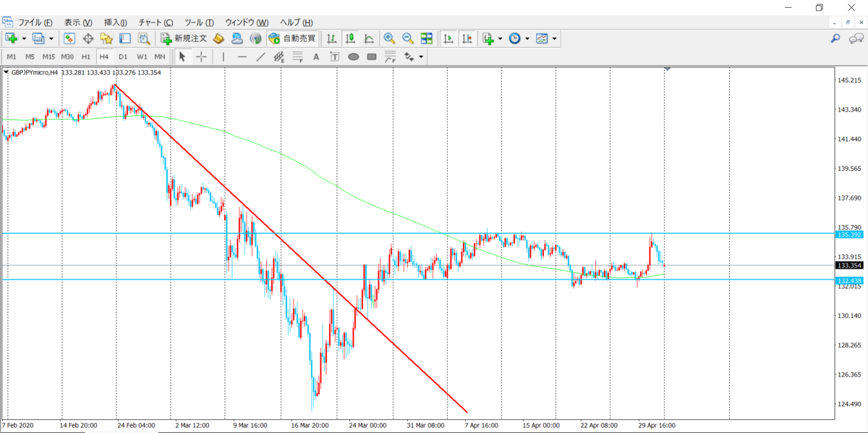Toggle 自動売買 auto trading
The image size is (868, 433).
pyautogui.click(x=292, y=38)
